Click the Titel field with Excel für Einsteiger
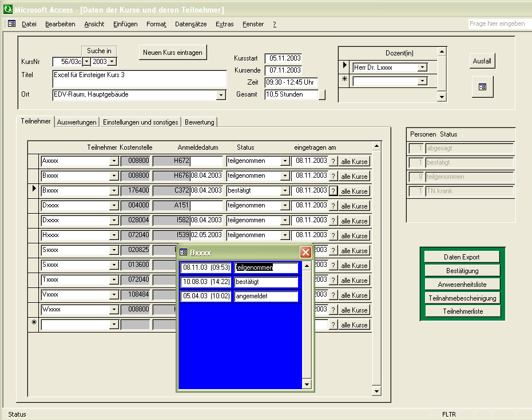This screenshot has width=532, height=420. pyautogui.click(x=140, y=79)
